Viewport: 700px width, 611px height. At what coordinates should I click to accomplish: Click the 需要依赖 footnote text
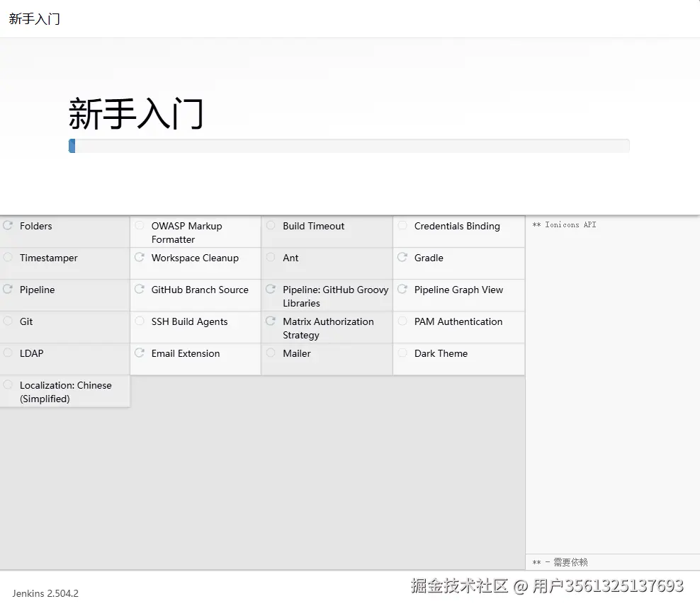coord(559,561)
